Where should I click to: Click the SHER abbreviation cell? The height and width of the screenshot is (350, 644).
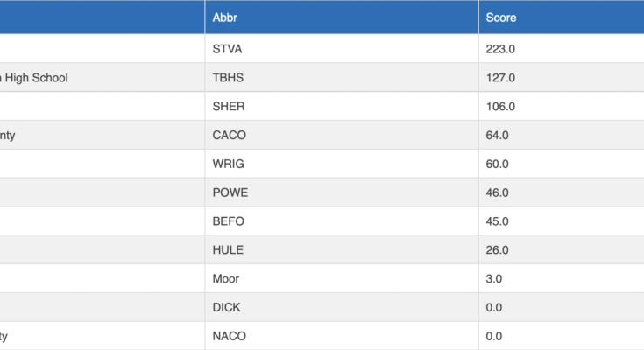coord(229,107)
